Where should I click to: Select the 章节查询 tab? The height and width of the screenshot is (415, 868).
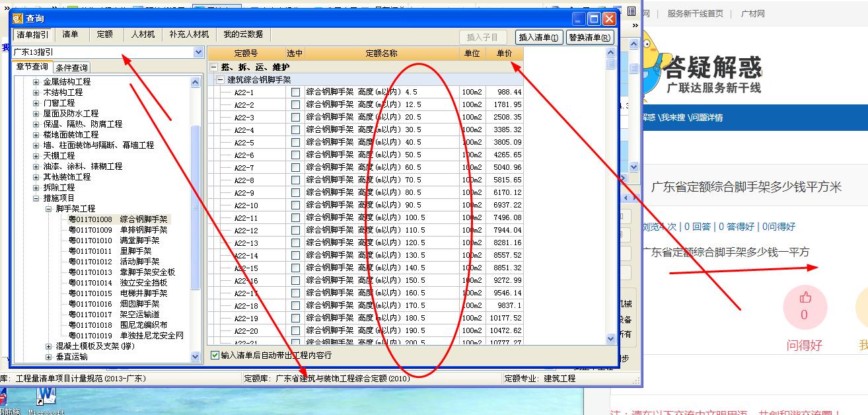(32, 67)
